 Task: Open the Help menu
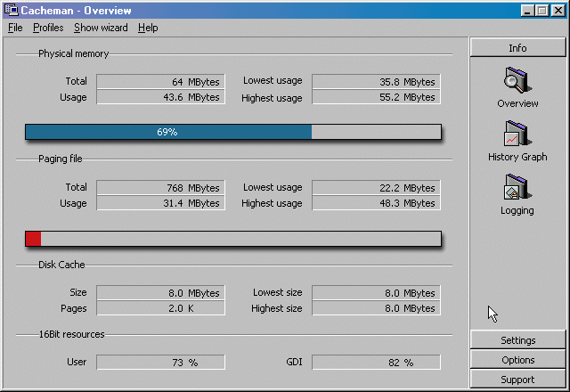(x=148, y=28)
